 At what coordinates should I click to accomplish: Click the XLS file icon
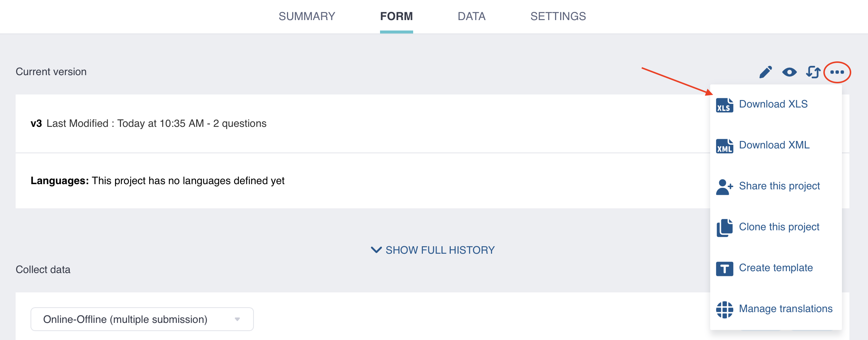coord(724,105)
